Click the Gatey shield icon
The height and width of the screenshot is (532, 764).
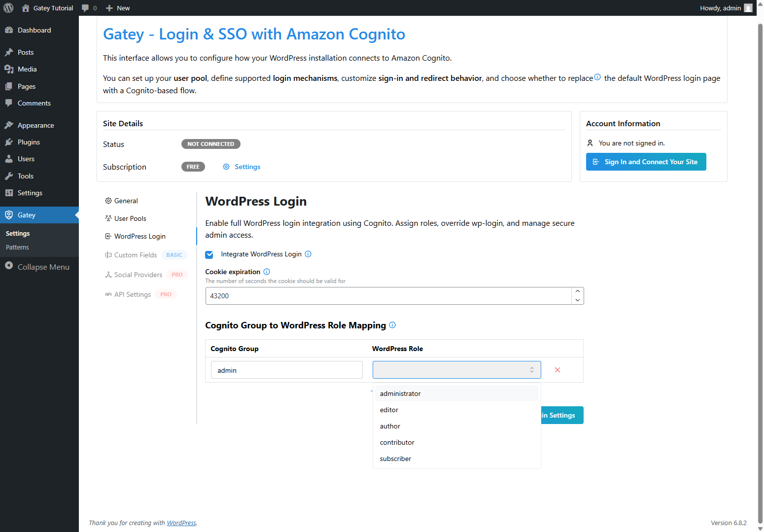pyautogui.click(x=9, y=215)
